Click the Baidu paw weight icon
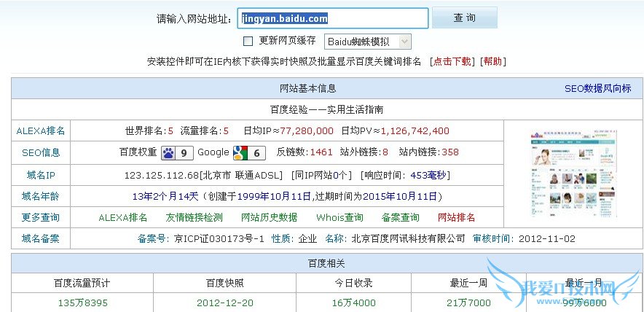The height and width of the screenshot is (312, 644). [x=177, y=153]
